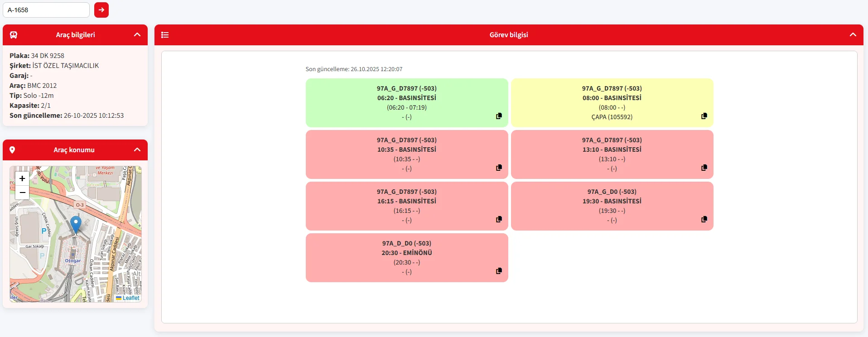
Task: Copy the 10:35 BASINSİTESİ task
Action: pos(499,168)
